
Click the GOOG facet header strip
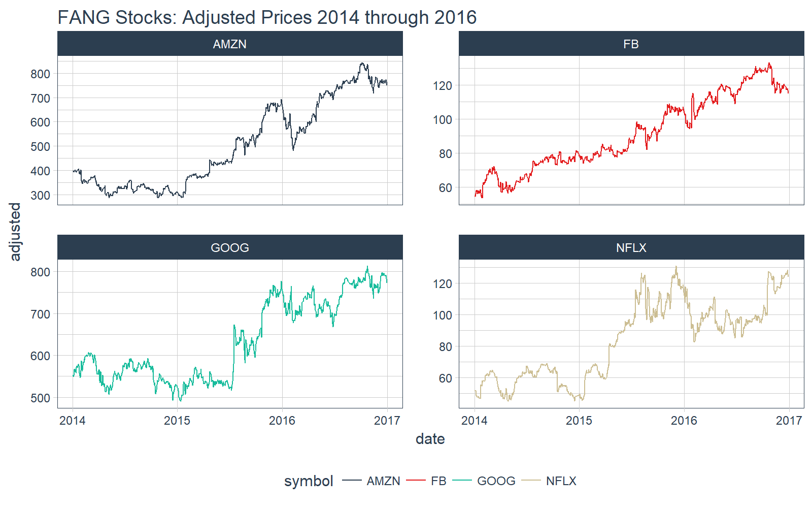point(230,247)
